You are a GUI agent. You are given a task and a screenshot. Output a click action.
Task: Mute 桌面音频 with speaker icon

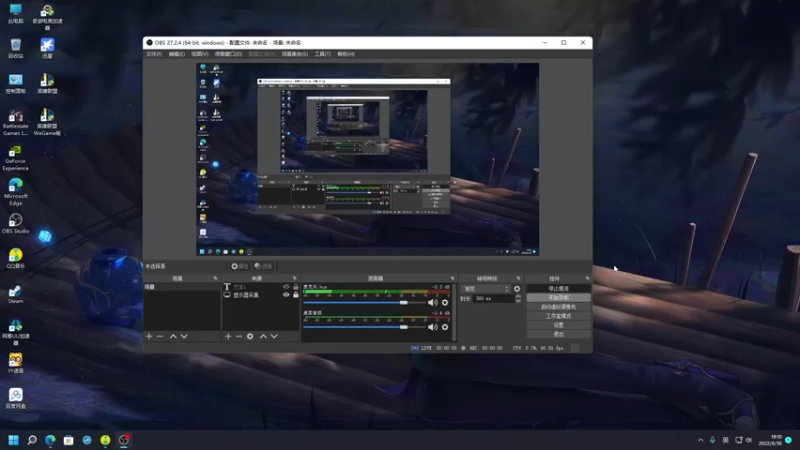point(433,327)
